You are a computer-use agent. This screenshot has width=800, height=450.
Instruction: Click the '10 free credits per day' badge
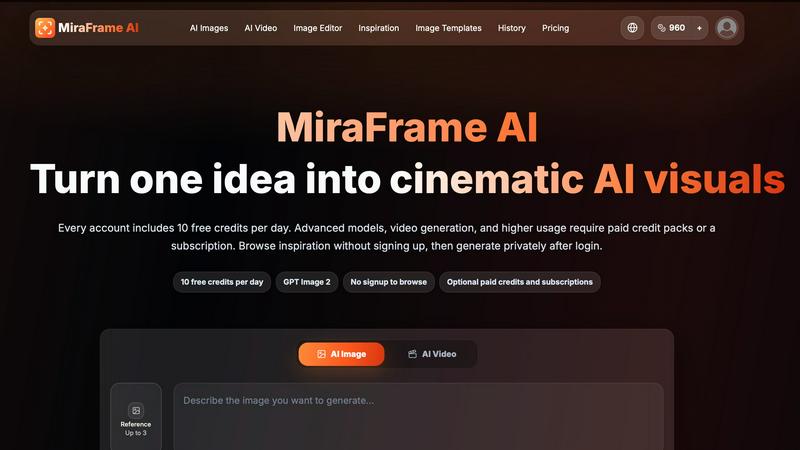click(222, 282)
